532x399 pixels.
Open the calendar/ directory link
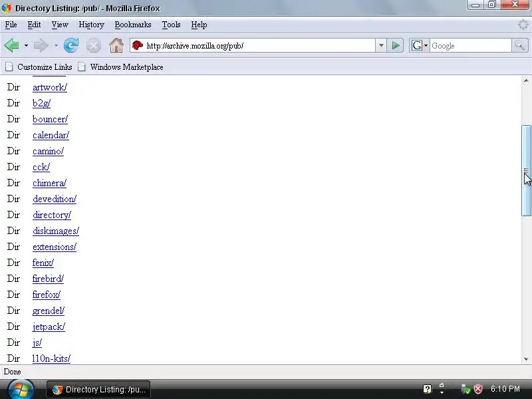click(51, 135)
